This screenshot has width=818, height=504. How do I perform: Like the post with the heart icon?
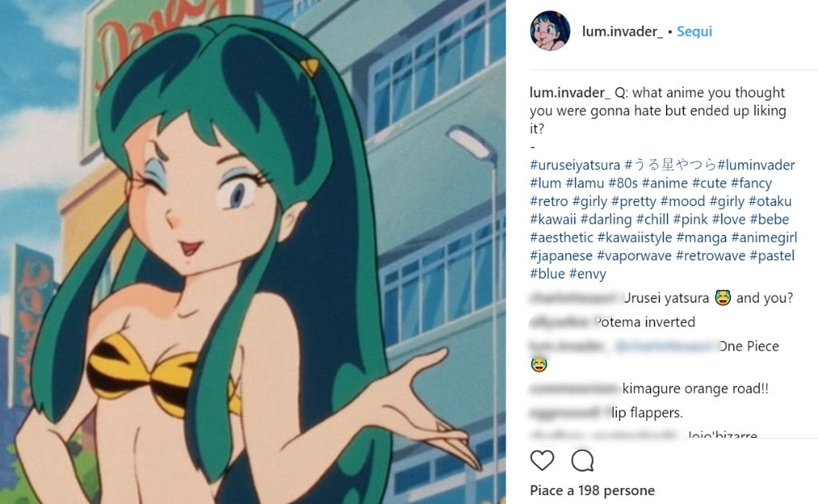pos(542,461)
